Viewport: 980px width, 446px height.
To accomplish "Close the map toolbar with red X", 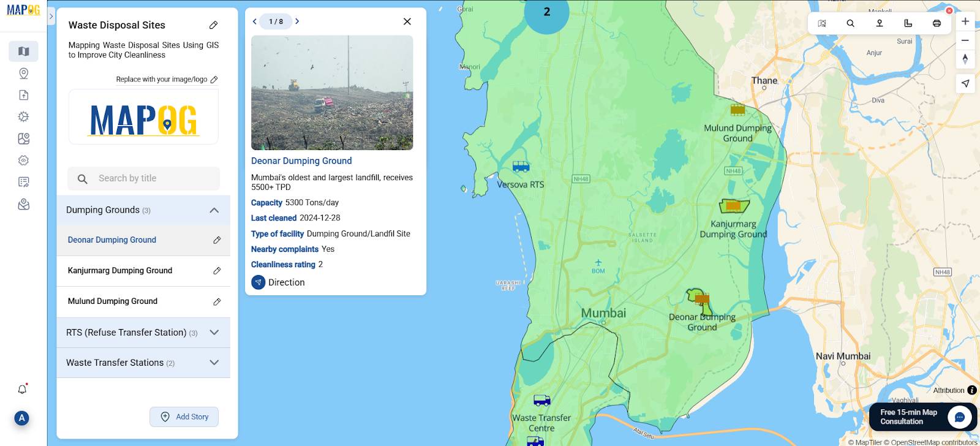I will [x=949, y=10].
